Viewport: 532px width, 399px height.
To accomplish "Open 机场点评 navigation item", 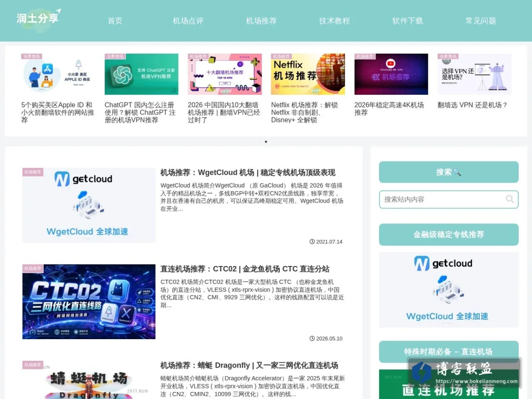I will 188,21.
